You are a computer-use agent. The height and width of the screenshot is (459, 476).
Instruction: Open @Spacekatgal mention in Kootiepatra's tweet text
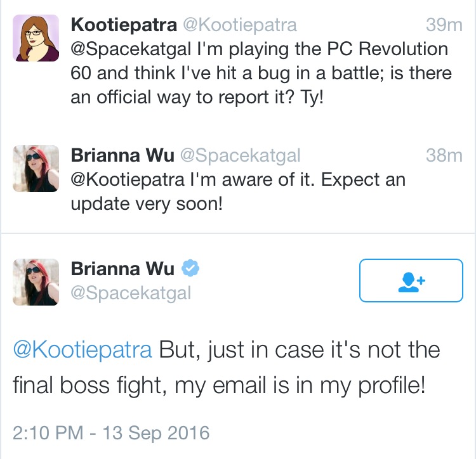tap(131, 49)
